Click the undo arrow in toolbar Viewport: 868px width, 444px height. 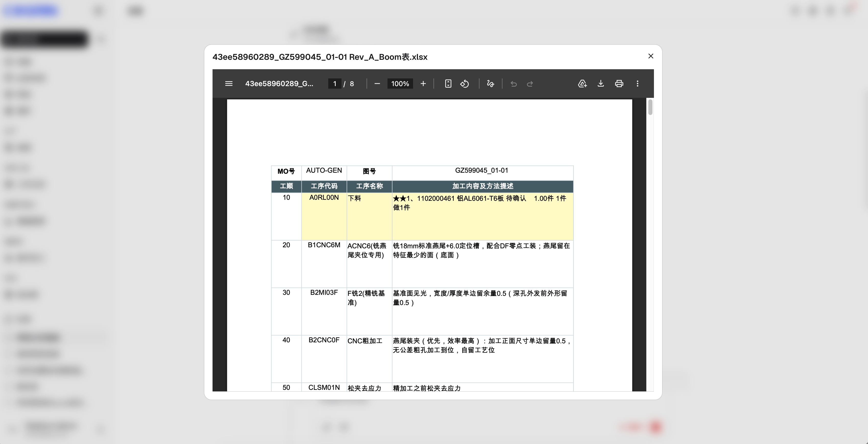[x=513, y=84]
